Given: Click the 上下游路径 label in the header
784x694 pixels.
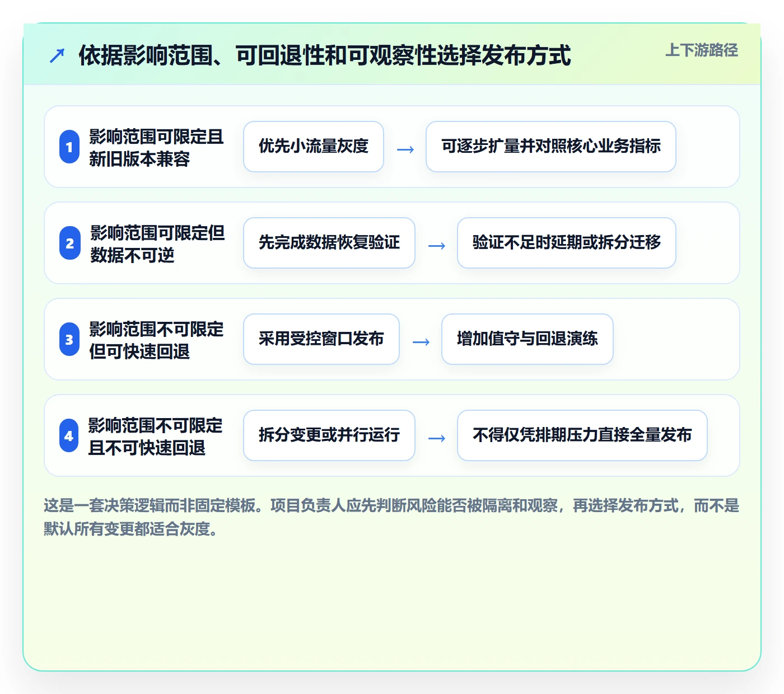Looking at the screenshot, I should (x=702, y=50).
